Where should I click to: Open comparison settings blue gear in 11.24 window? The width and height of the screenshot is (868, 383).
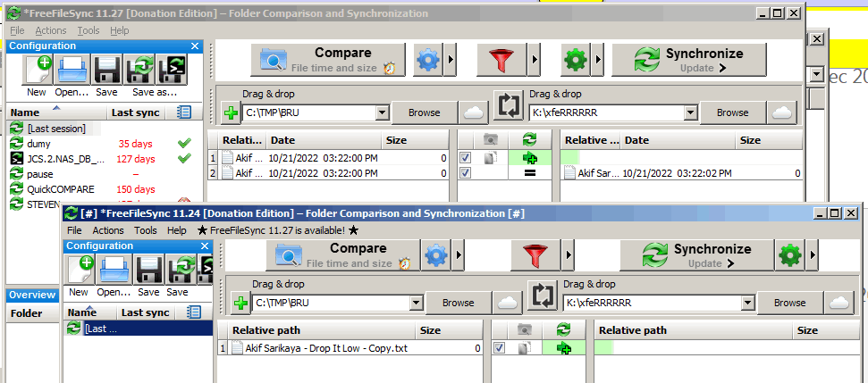click(x=436, y=255)
